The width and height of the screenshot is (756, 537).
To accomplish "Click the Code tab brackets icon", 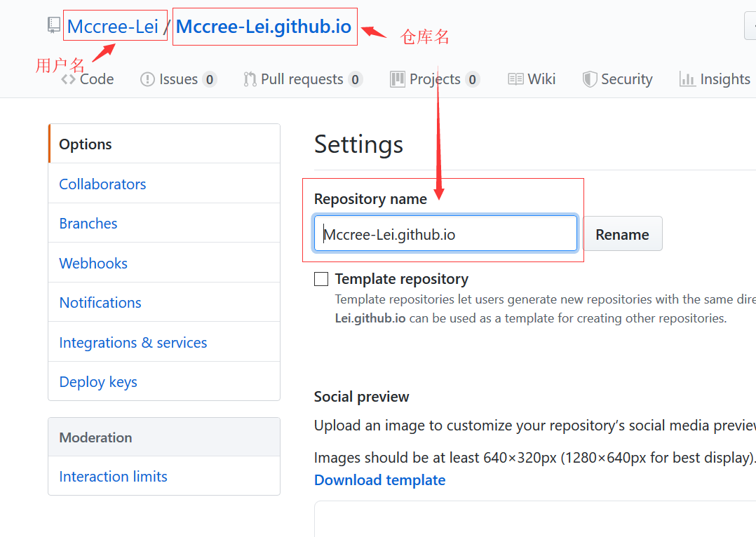I will click(x=68, y=80).
